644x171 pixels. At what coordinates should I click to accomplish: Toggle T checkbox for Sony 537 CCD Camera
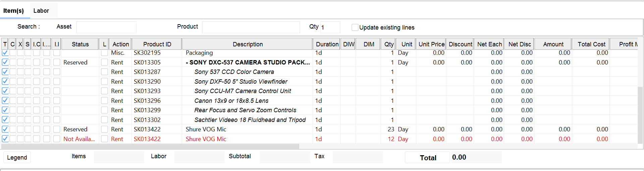[5, 72]
